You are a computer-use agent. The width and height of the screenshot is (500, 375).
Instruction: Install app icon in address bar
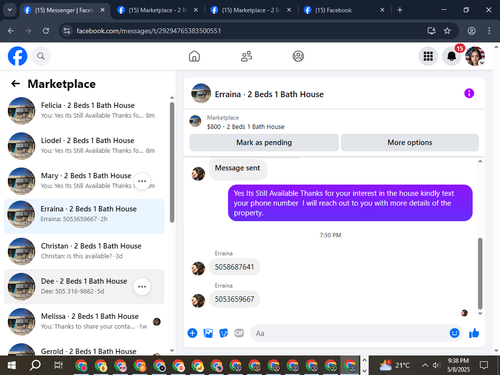tap(431, 31)
